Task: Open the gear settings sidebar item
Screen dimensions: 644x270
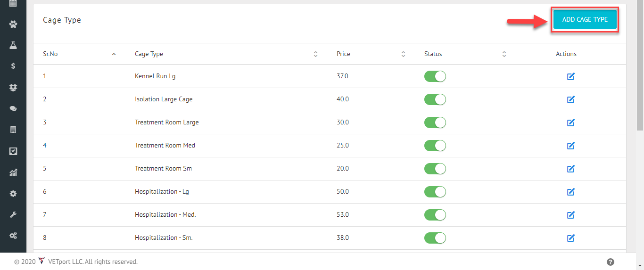Action: click(13, 194)
